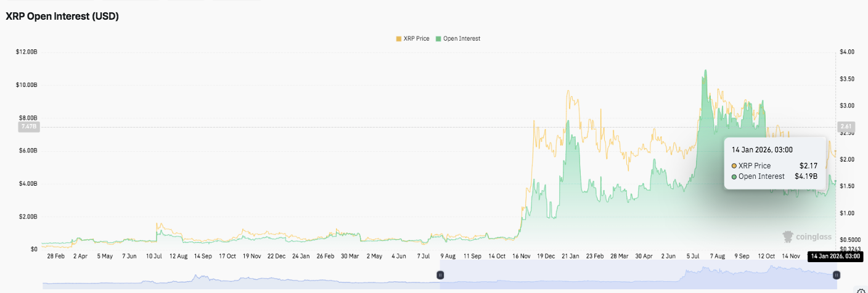
Task: Grab the right range slider handle
Action: click(837, 276)
